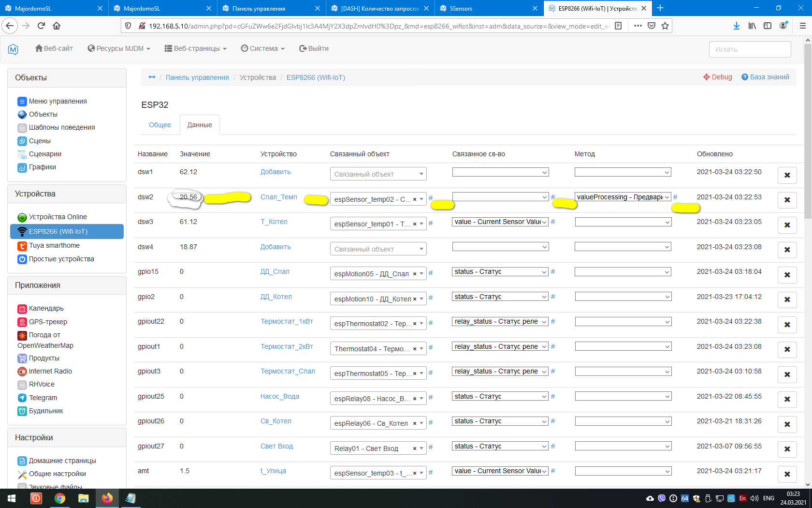Expand the Ресурсы MJDM menu

click(119, 48)
